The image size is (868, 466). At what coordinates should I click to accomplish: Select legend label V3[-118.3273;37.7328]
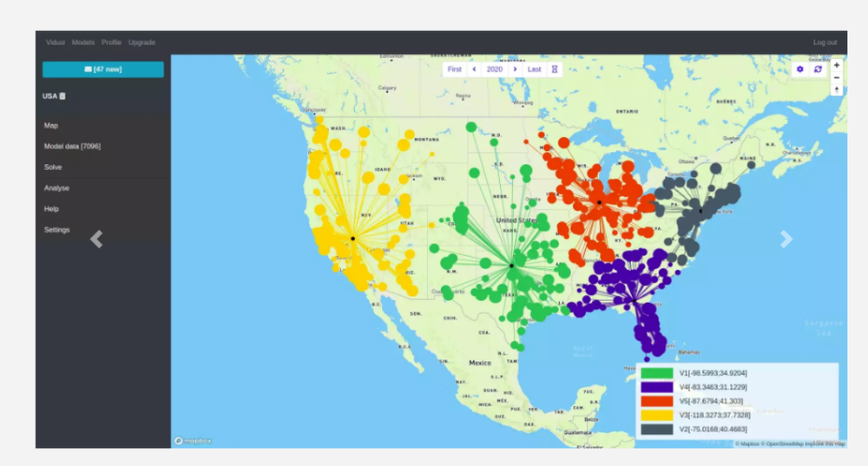point(714,415)
